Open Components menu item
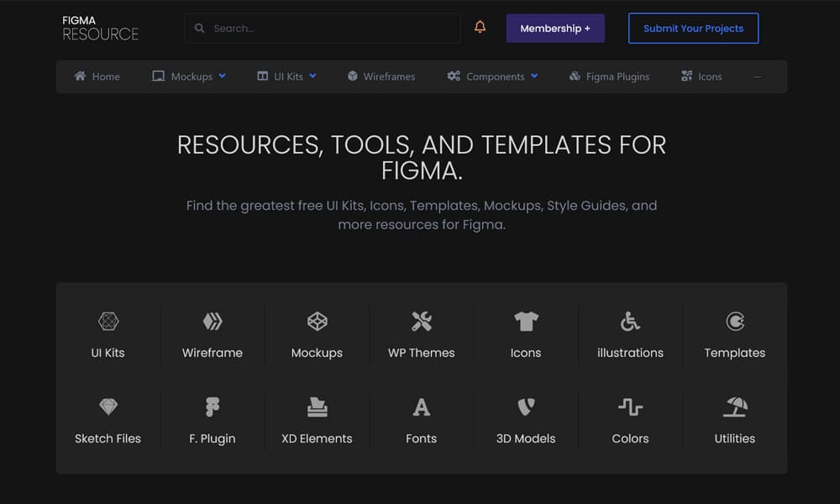The width and height of the screenshot is (840, 504). (x=495, y=76)
